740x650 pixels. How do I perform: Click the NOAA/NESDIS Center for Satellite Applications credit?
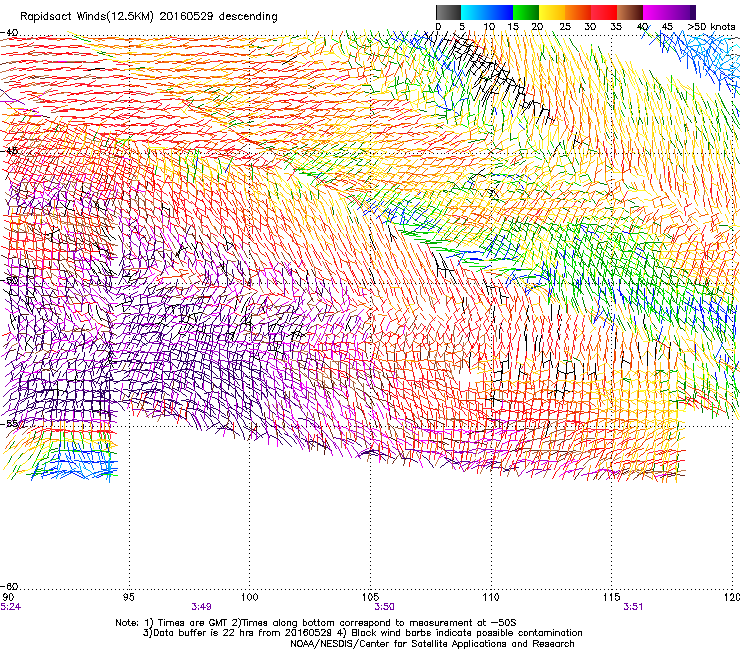(x=432, y=644)
